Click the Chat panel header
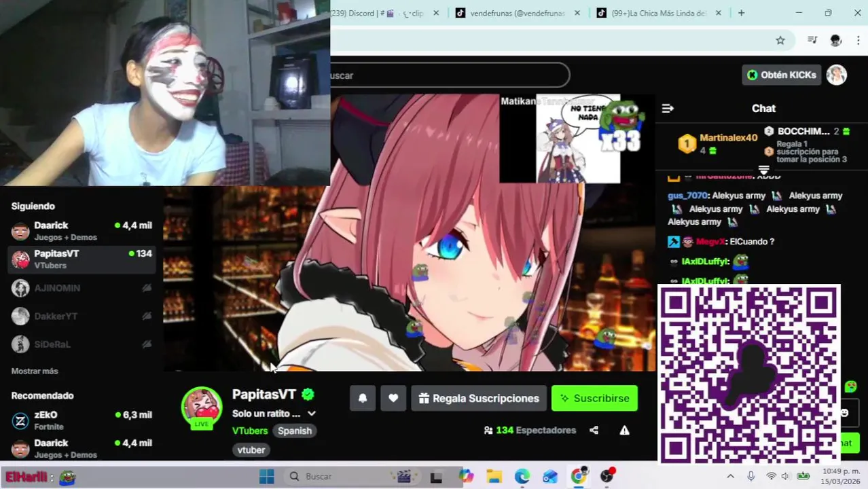868x489 pixels. [763, 109]
